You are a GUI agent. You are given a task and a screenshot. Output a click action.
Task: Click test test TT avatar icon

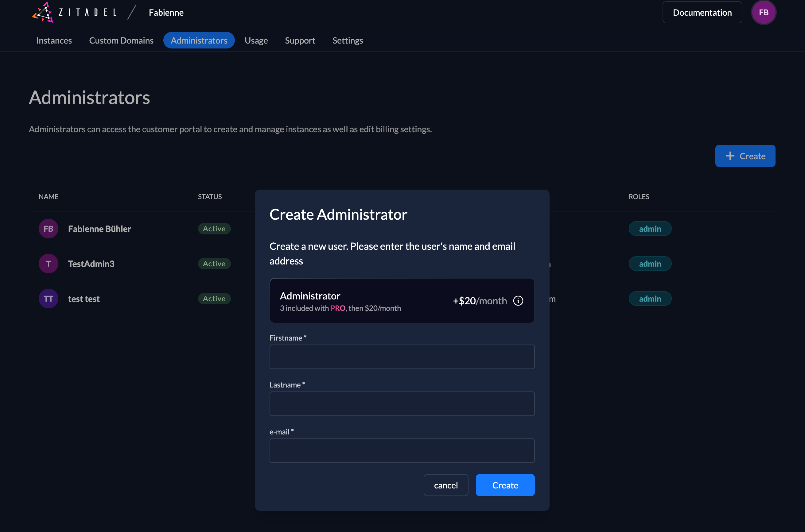[48, 298]
